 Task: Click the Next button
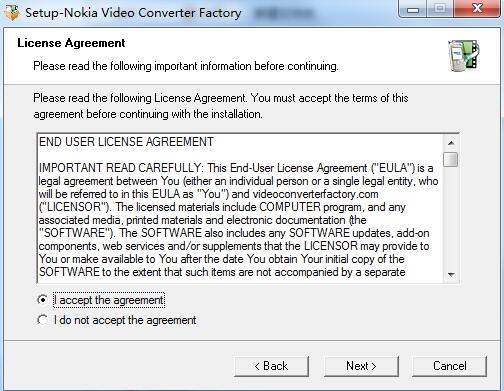click(x=361, y=366)
